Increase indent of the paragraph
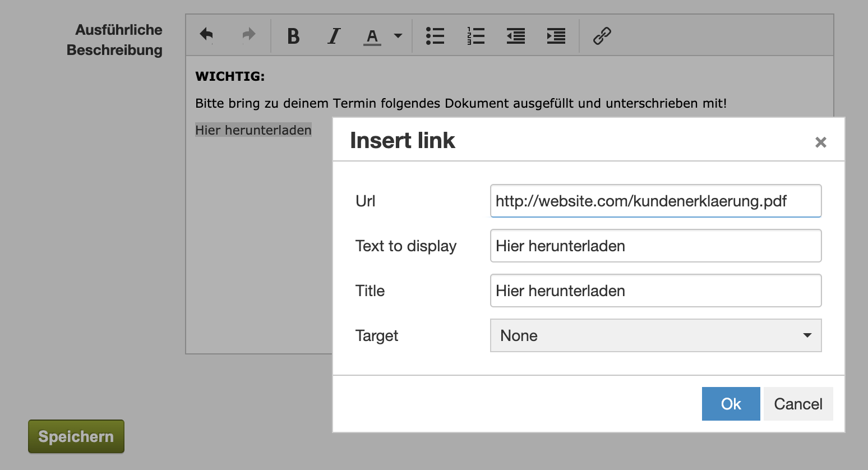868x470 pixels. pos(556,36)
